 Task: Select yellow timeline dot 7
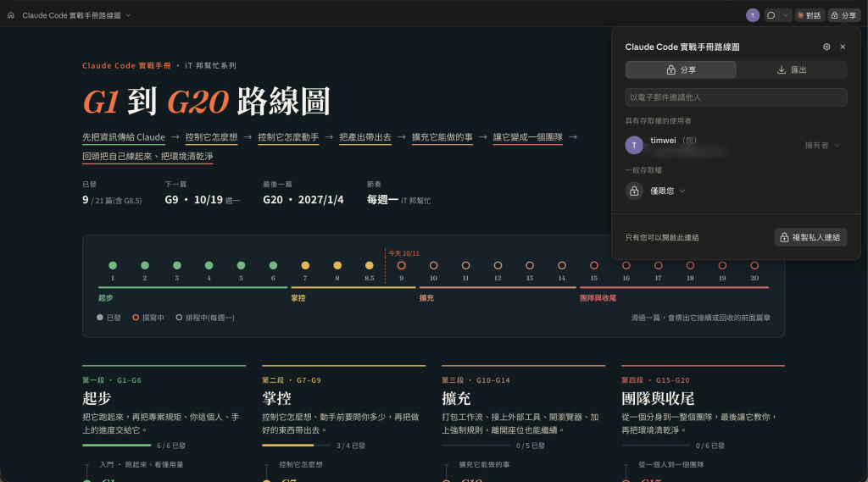[x=305, y=266]
